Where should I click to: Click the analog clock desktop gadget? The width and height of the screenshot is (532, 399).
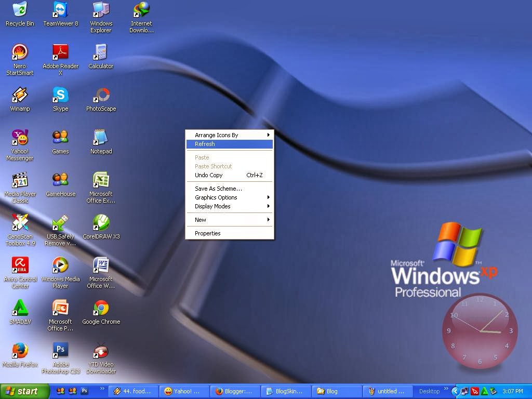[x=480, y=331]
